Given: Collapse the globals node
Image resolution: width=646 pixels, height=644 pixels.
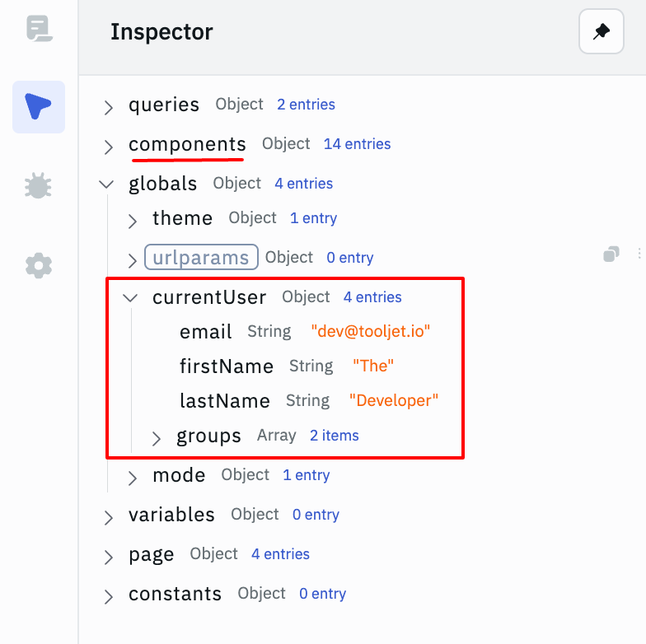Looking at the screenshot, I should [107, 184].
